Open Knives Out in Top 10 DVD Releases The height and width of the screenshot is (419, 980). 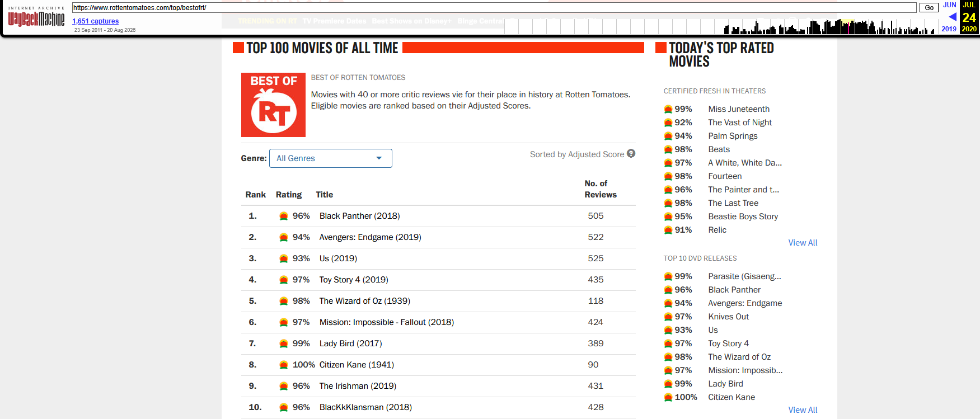point(728,317)
